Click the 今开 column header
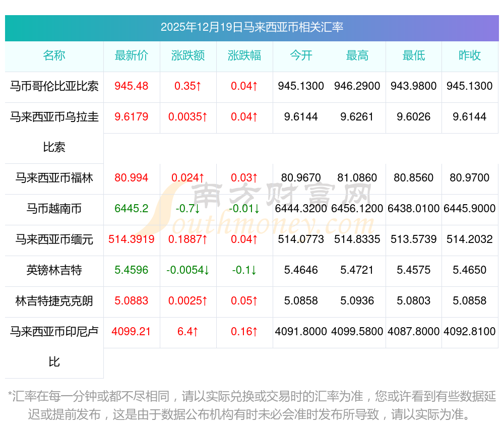The image size is (504, 430). [x=301, y=55]
